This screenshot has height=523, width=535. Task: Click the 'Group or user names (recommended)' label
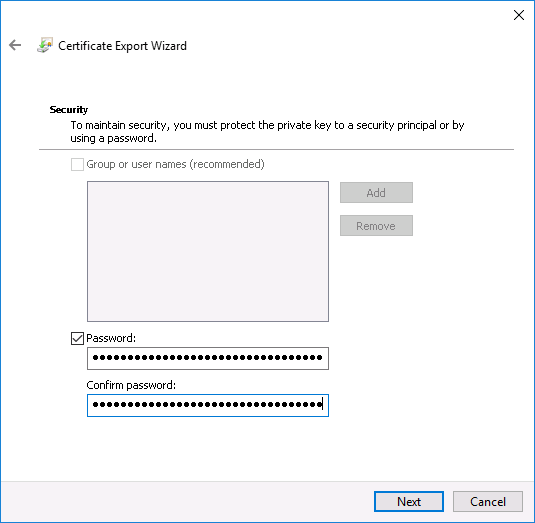point(175,164)
